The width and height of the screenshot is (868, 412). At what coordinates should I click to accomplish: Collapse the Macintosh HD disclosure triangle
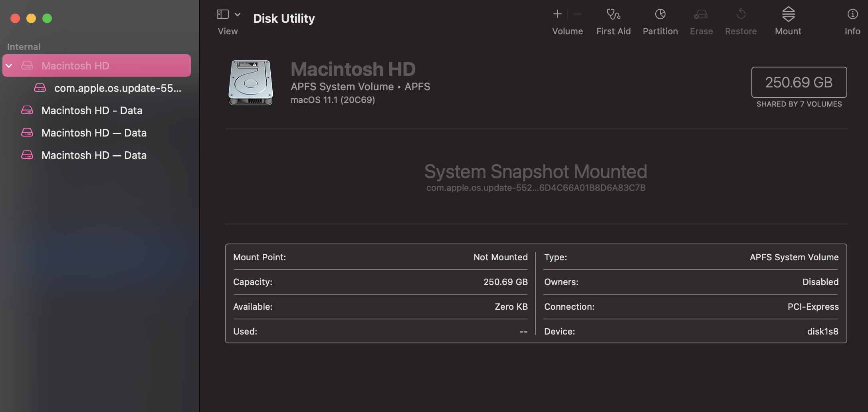pyautogui.click(x=9, y=65)
